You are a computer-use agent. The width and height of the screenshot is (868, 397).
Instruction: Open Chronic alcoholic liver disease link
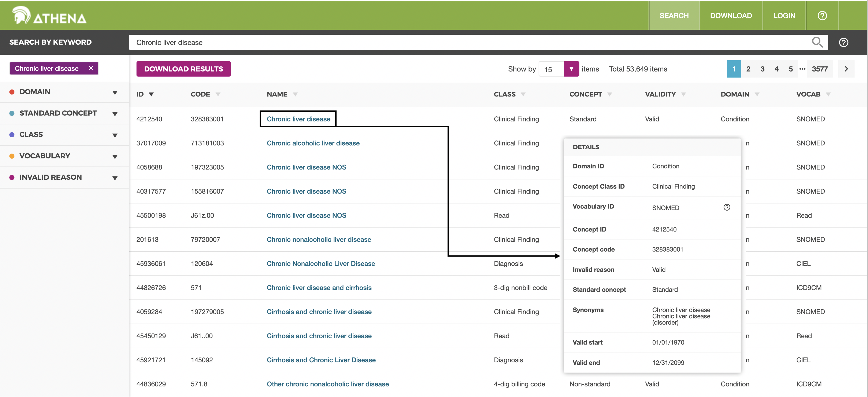pos(313,143)
